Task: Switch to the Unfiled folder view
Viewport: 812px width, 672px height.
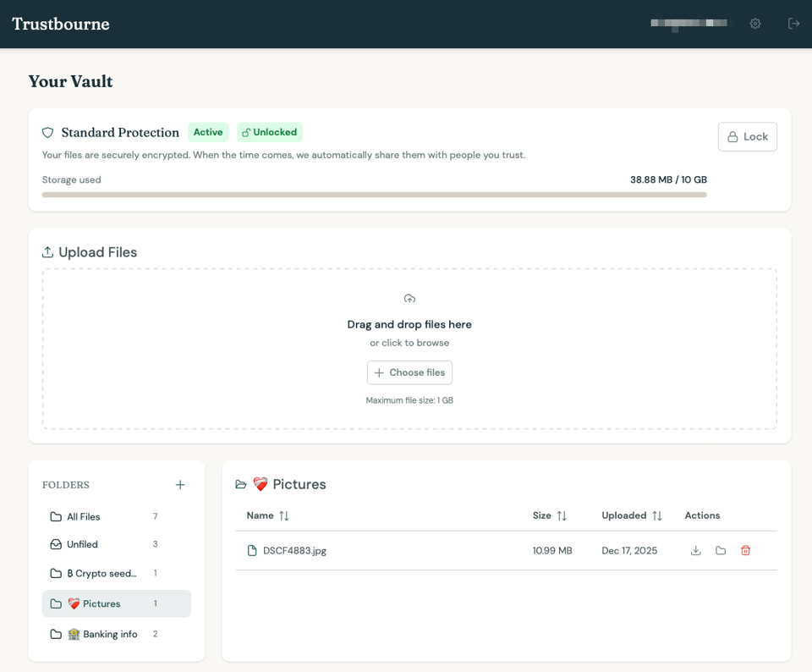Action: (x=85, y=544)
